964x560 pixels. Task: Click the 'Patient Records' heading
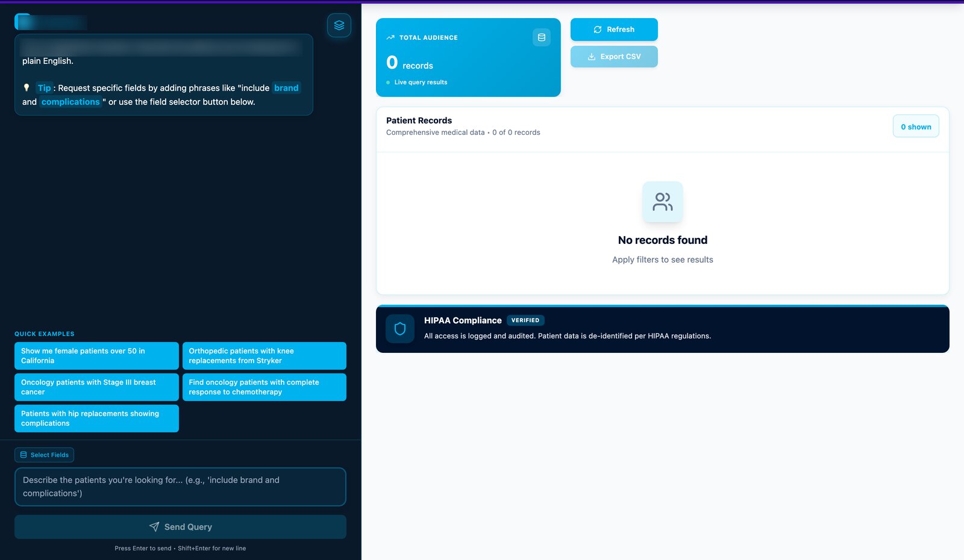click(x=419, y=120)
